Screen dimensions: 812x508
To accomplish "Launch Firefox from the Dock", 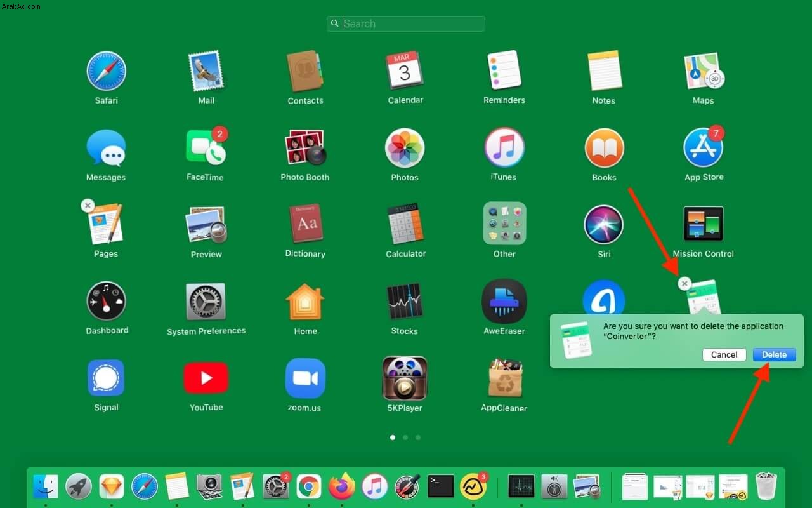I will click(x=342, y=487).
